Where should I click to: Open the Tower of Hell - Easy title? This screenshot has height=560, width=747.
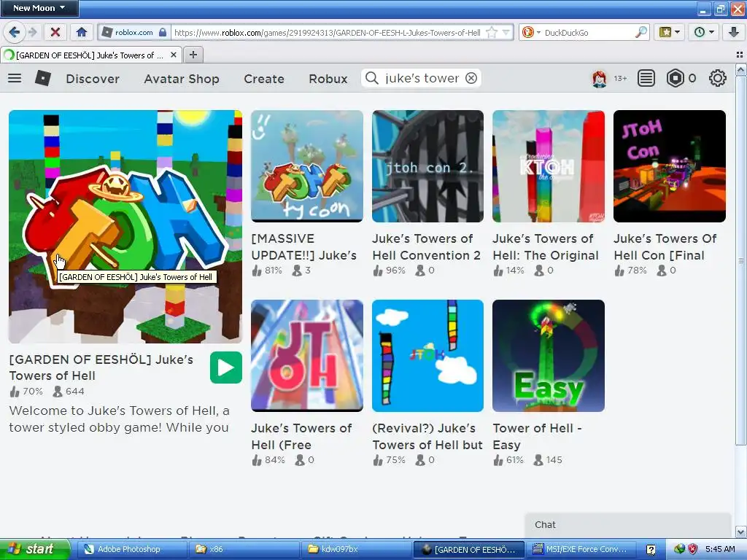tap(538, 436)
